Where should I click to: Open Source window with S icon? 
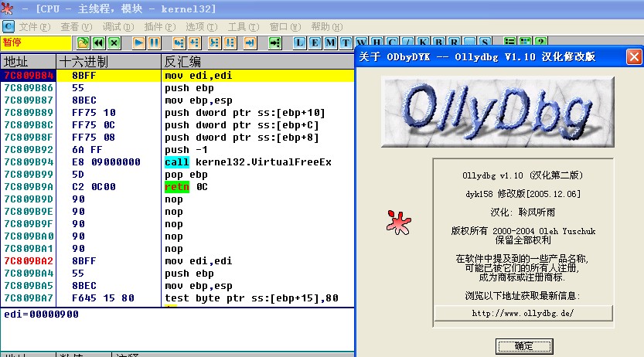tap(485, 42)
